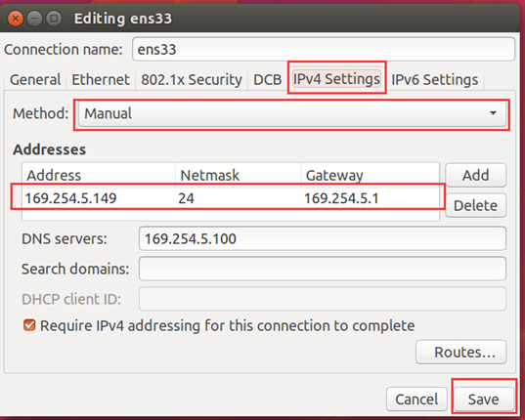Delete the selected address entry
Image resolution: width=525 pixels, height=420 pixels.
[476, 205]
